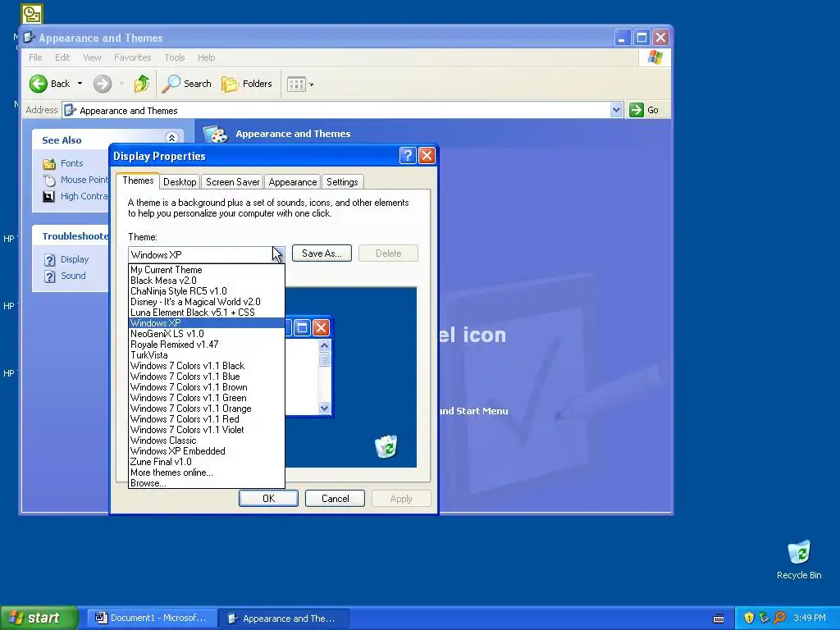Click the keyboard icon in the taskbar
Image resolution: width=840 pixels, height=630 pixels.
pyautogui.click(x=719, y=619)
